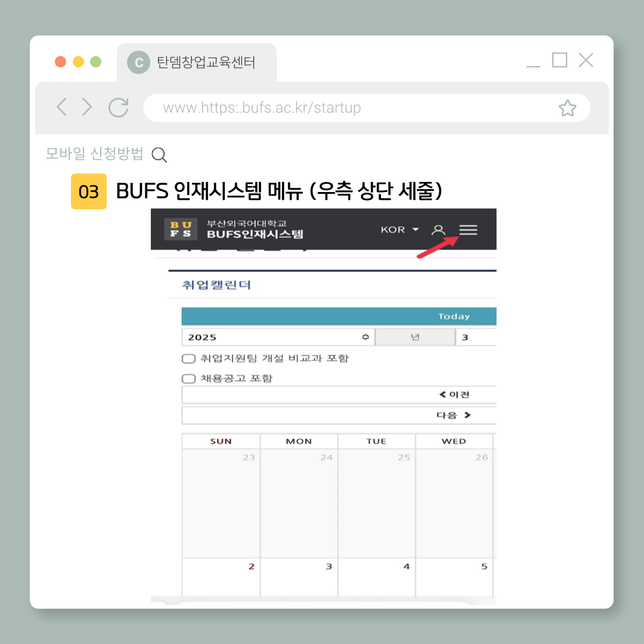The image size is (644, 644).
Task: Enable 취업지원팀 개설 비교과 포함 checkbox
Action: 188,359
